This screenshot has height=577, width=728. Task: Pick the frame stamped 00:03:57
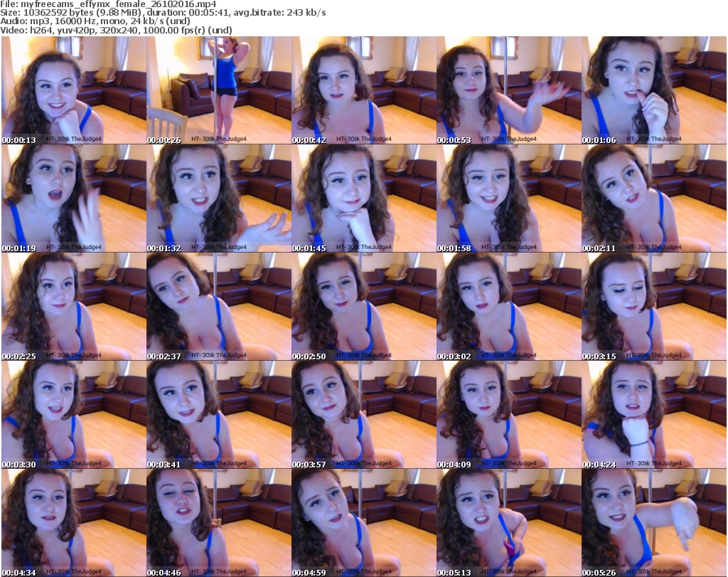pos(364,414)
